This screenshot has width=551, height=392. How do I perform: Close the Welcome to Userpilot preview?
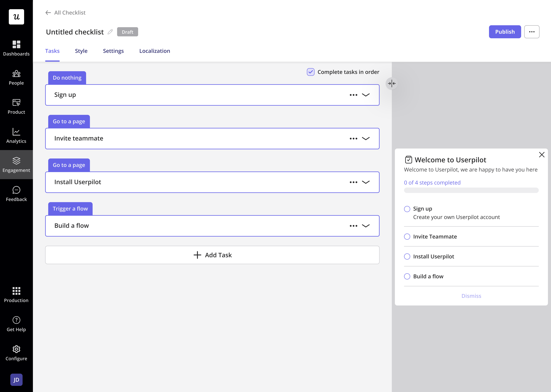(542, 155)
